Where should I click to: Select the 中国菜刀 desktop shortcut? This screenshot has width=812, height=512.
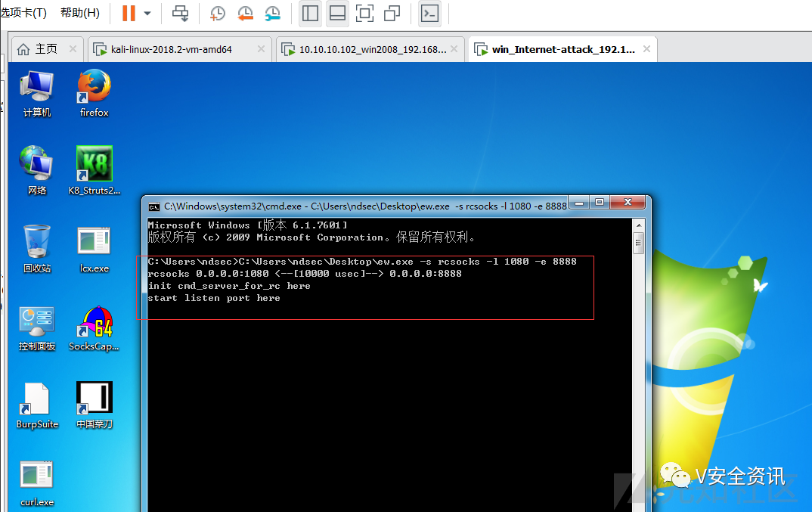pyautogui.click(x=95, y=406)
